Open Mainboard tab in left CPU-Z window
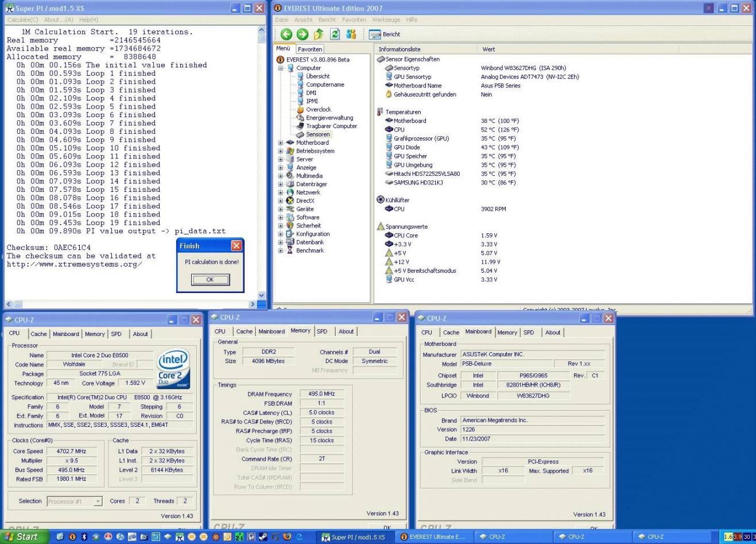This screenshot has height=544, width=756. click(x=66, y=334)
